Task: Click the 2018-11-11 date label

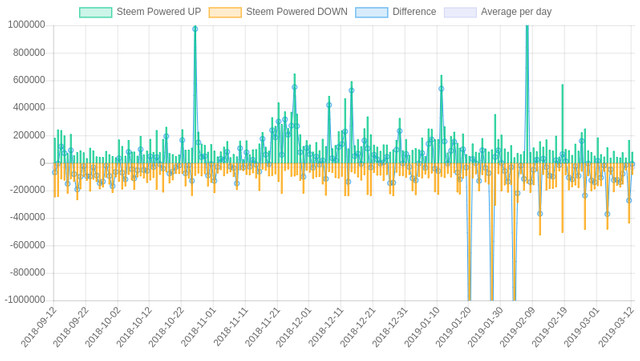Action: pos(230,327)
